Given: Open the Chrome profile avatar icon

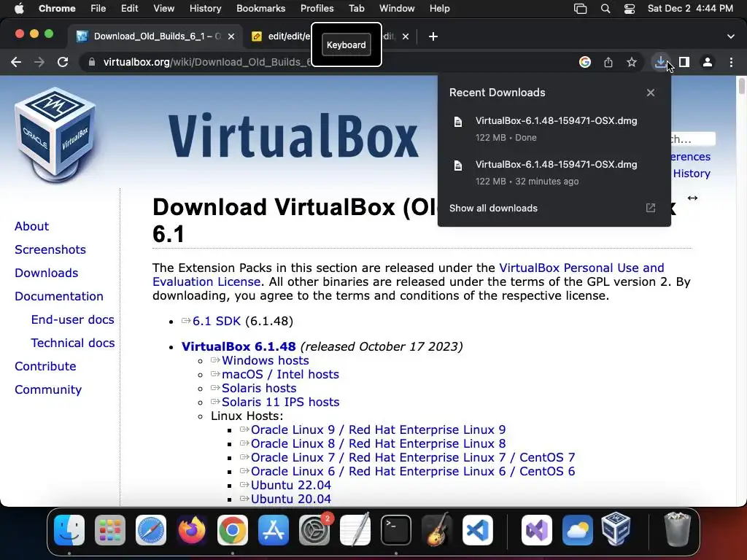Looking at the screenshot, I should (x=708, y=62).
